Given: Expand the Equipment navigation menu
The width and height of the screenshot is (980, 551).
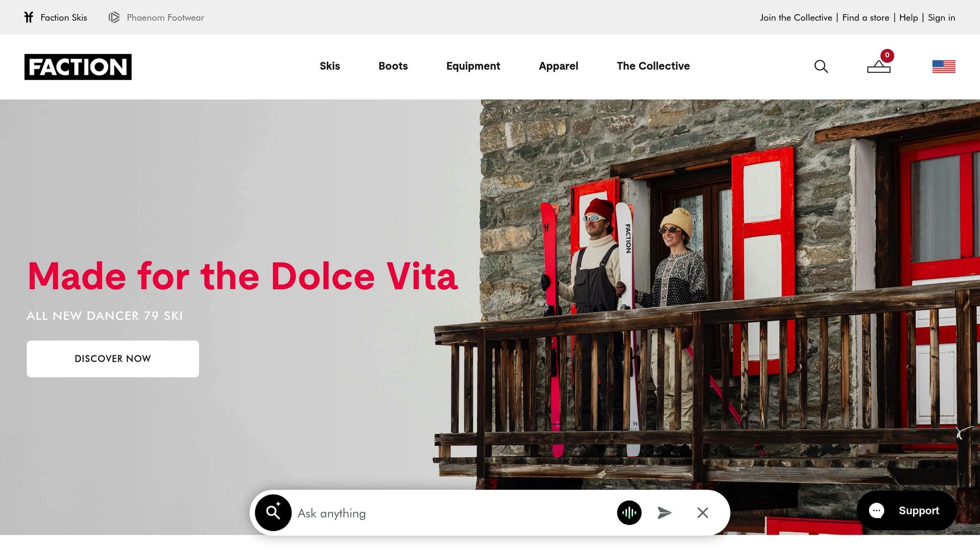Looking at the screenshot, I should pyautogui.click(x=473, y=66).
